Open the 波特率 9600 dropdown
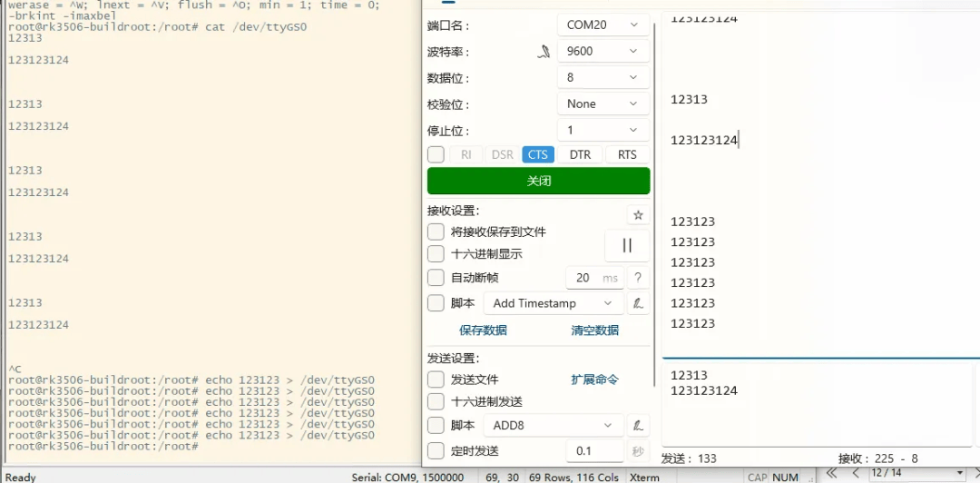Viewport: 980px width, 483px height. [x=603, y=52]
